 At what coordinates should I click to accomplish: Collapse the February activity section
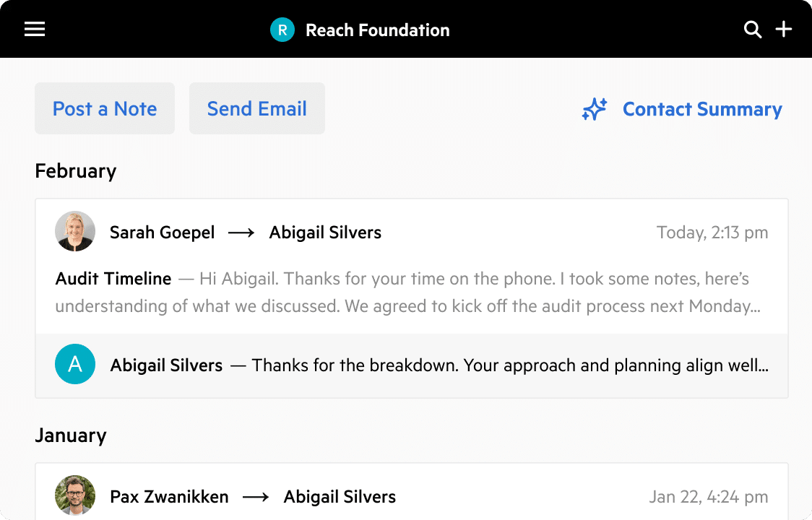(x=75, y=170)
